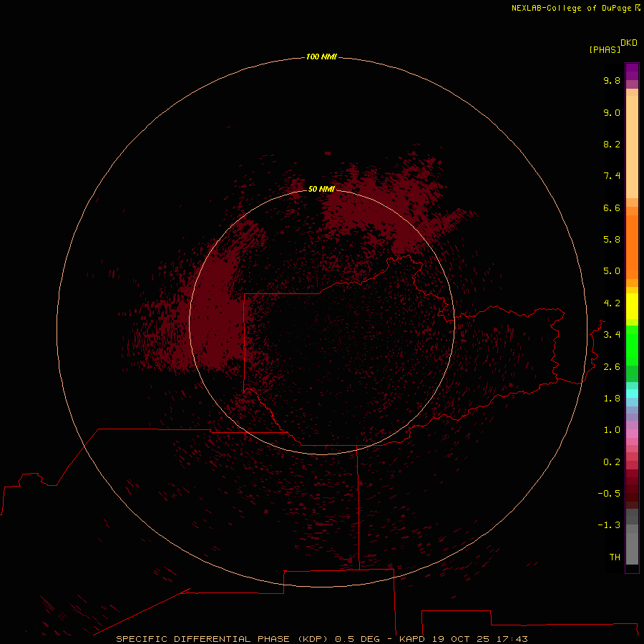Click the TH threshold legend label
The height and width of the screenshot is (644, 644).
(x=615, y=557)
